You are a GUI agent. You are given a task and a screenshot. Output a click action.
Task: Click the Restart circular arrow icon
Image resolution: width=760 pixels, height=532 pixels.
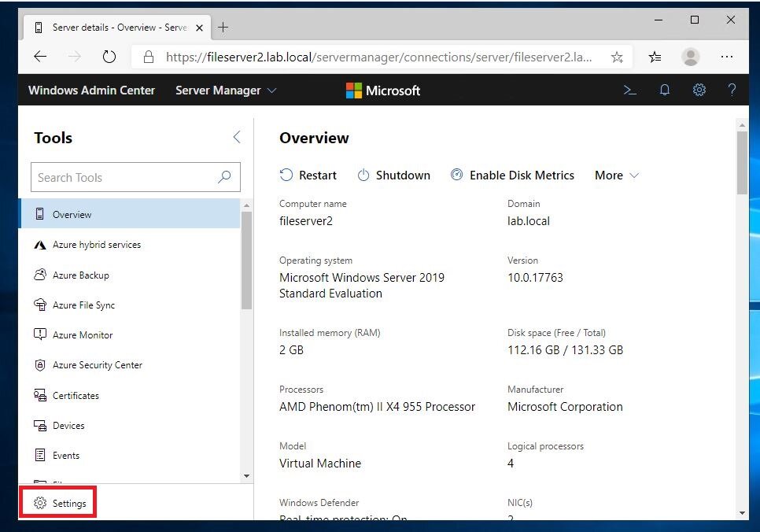point(286,175)
